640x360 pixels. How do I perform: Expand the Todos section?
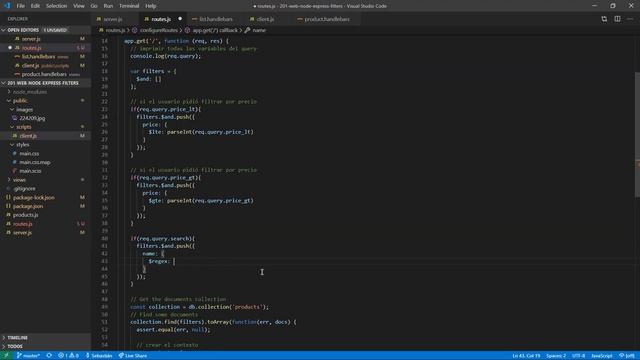45,346
